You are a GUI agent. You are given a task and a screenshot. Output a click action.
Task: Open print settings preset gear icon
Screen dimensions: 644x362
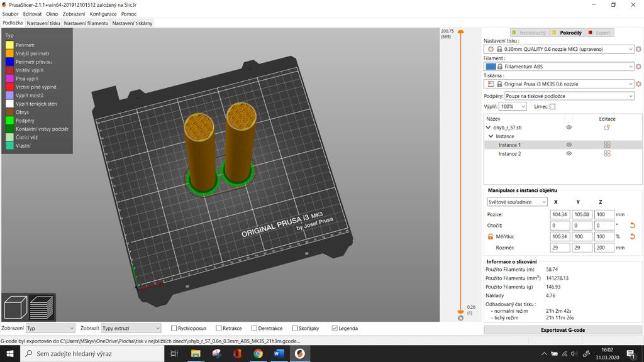click(638, 49)
